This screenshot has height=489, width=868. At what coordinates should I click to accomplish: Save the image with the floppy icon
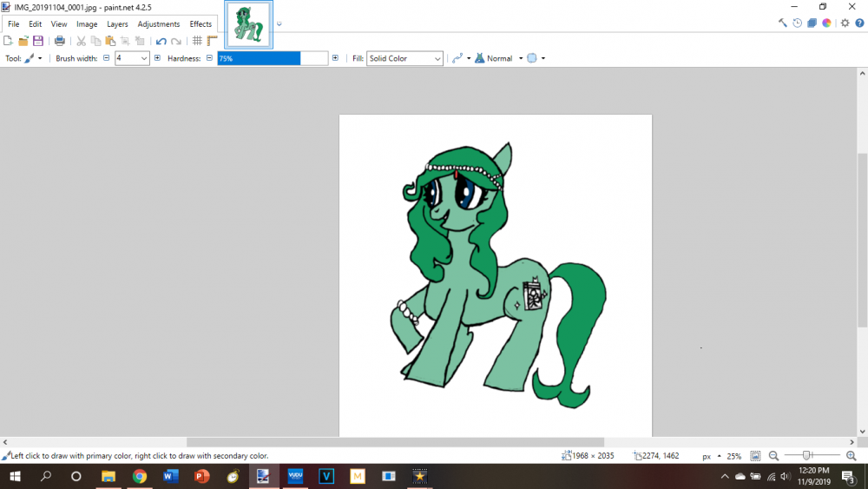[37, 41]
